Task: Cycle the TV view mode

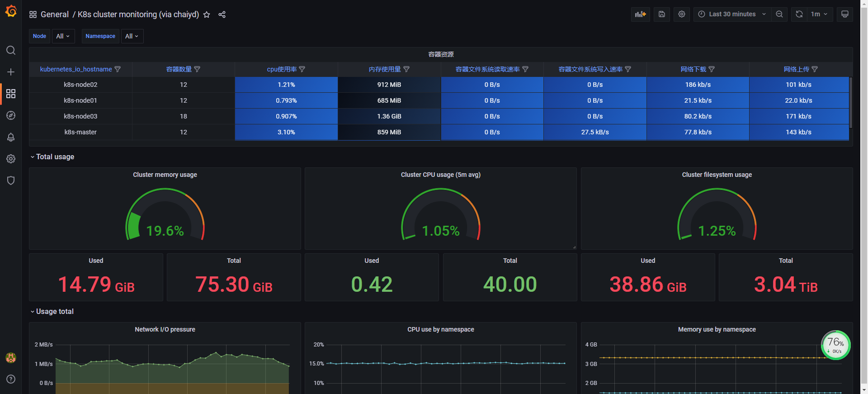Action: point(844,14)
